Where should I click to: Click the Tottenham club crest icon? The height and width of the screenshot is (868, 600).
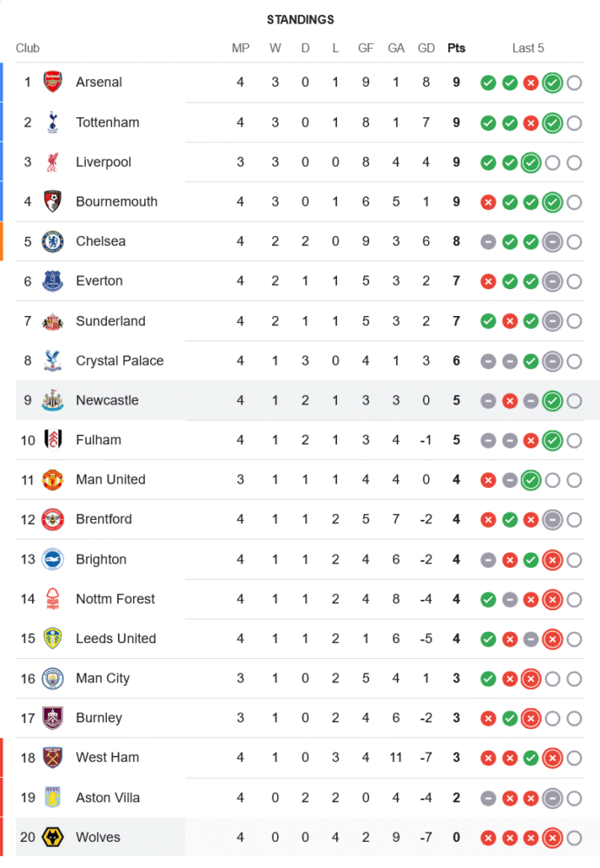pos(53,122)
